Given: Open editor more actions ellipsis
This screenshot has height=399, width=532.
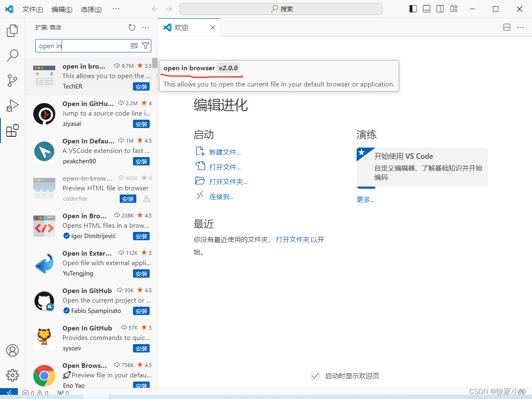Looking at the screenshot, I should tap(520, 27).
